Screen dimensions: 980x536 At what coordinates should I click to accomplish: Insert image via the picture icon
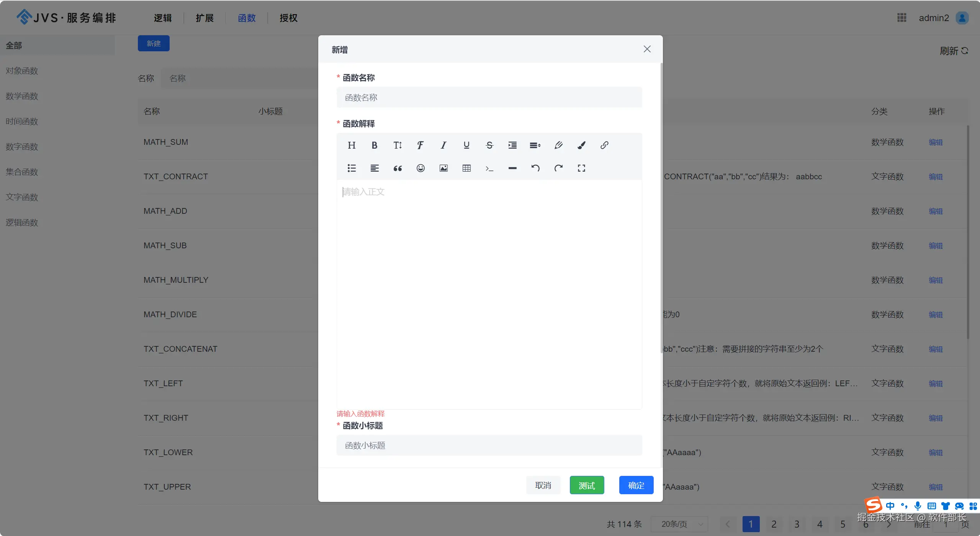[x=443, y=168]
